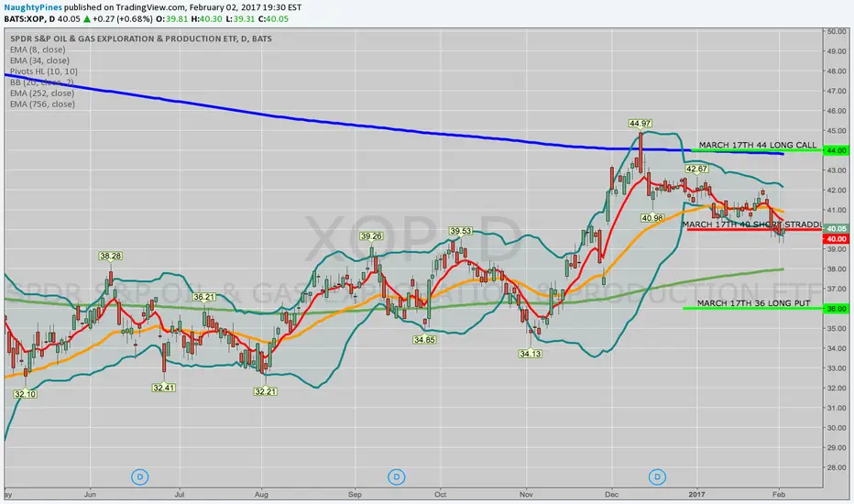Click the 32.41 pivot low label
Screen dimensions: 854x504
[x=163, y=388]
